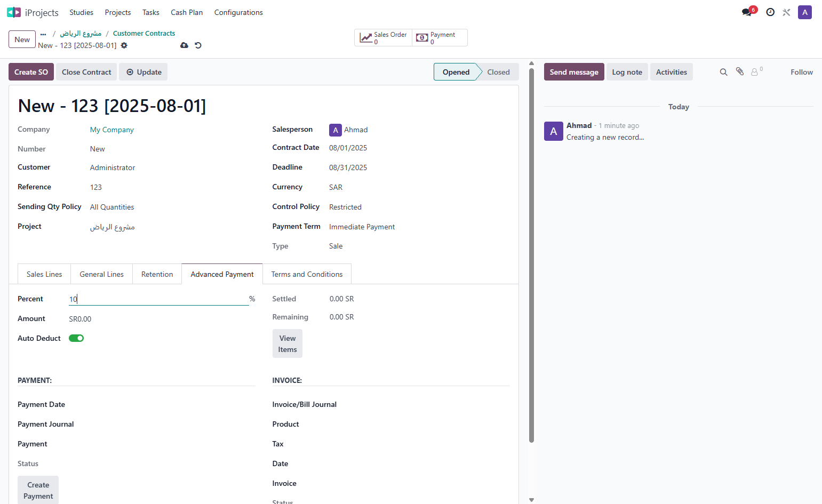Expand the breadcrumb ellipsis menu
The width and height of the screenshot is (822, 504).
click(43, 34)
